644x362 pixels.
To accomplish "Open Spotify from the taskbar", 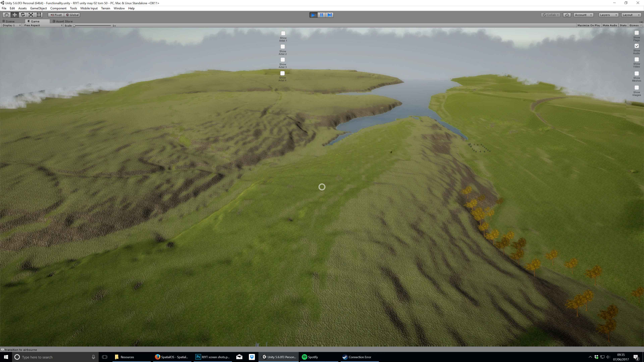I will tap(310, 357).
